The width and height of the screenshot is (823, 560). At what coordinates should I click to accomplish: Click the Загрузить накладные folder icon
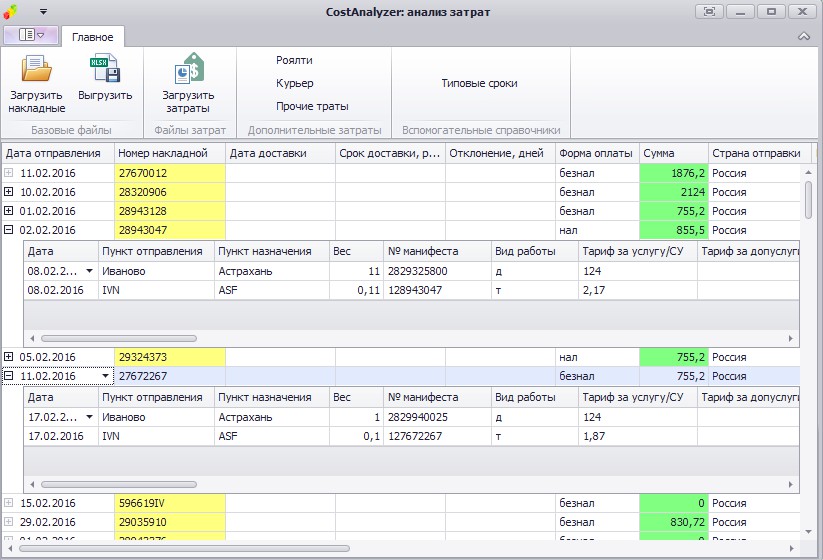[37, 70]
